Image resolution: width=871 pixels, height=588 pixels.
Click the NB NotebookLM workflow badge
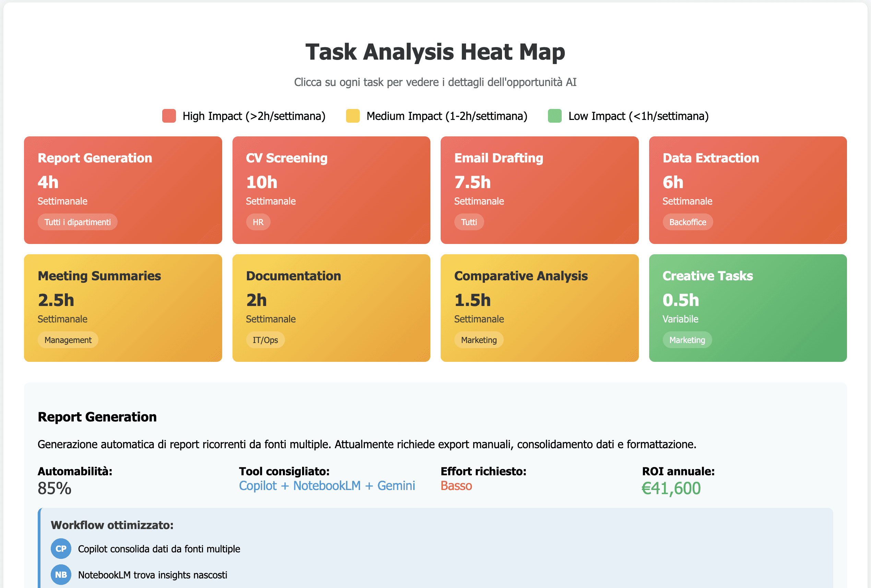click(x=61, y=575)
